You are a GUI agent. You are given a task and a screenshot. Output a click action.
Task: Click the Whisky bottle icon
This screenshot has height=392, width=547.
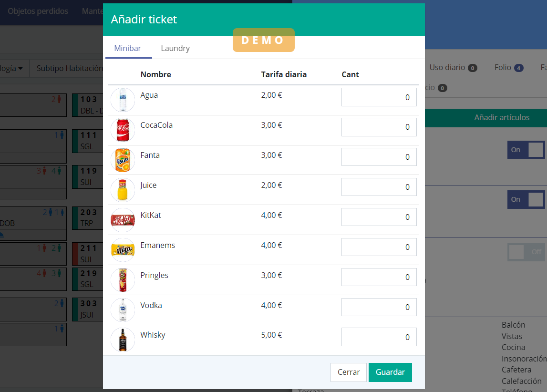click(123, 340)
